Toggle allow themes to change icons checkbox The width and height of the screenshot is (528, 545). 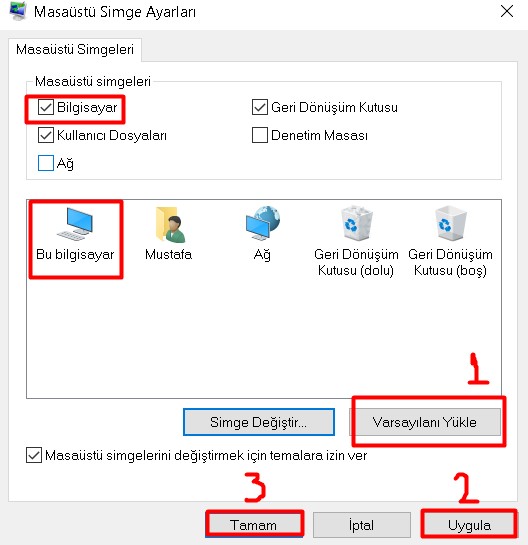pos(34,455)
